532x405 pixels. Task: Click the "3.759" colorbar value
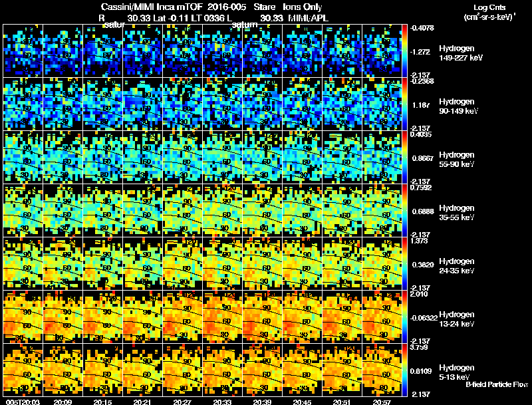tap(419, 348)
